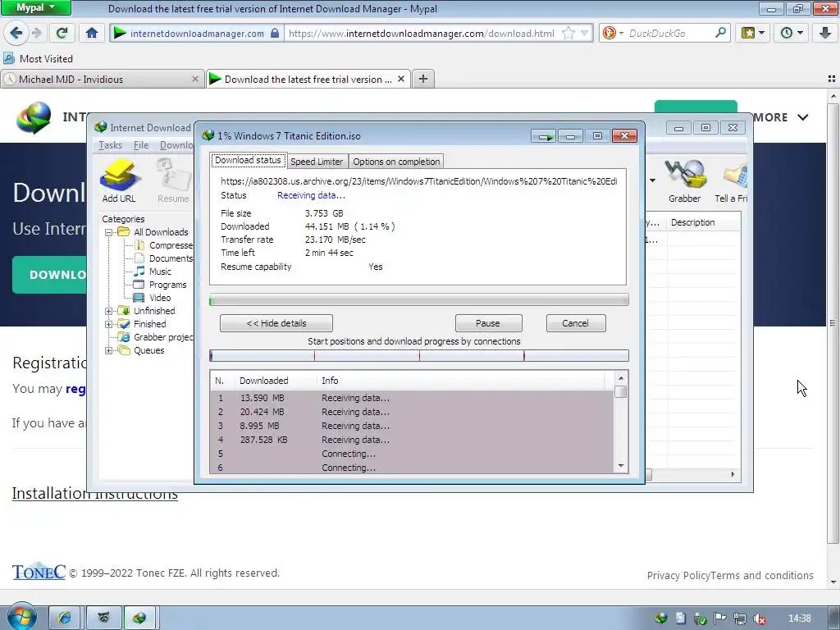Open browser downloads arrow icon
This screenshot has height=630, width=840.
pos(825,33)
